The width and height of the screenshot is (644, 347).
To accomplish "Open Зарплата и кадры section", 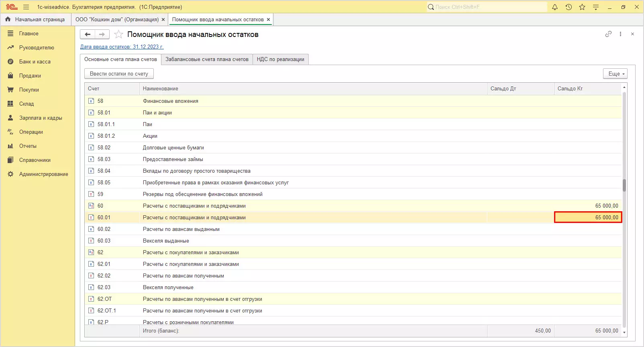I will 41,118.
